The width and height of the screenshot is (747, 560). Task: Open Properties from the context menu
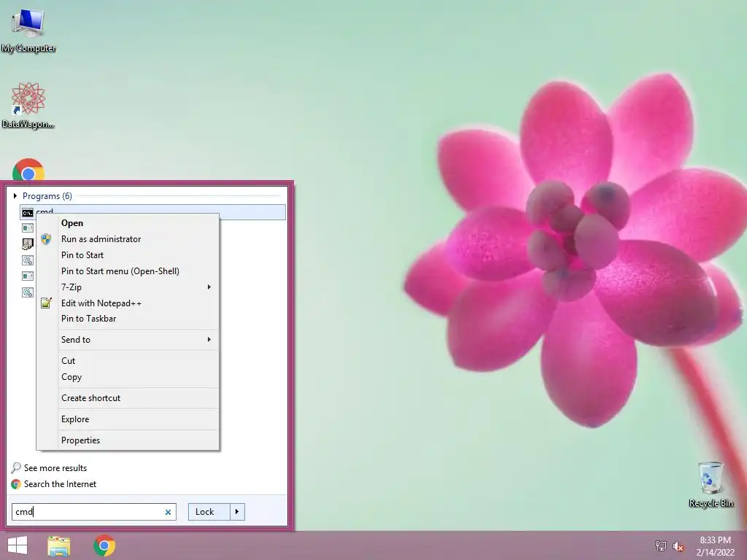[128, 440]
